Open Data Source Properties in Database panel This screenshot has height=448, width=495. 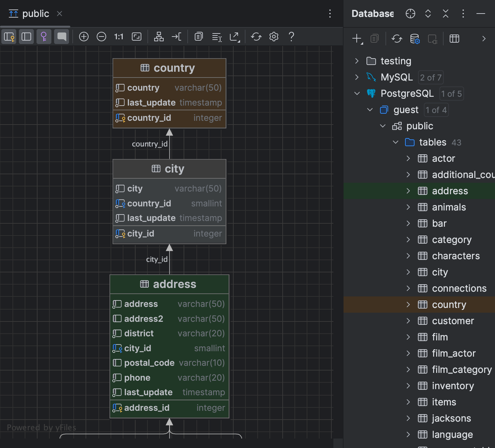coord(415,39)
